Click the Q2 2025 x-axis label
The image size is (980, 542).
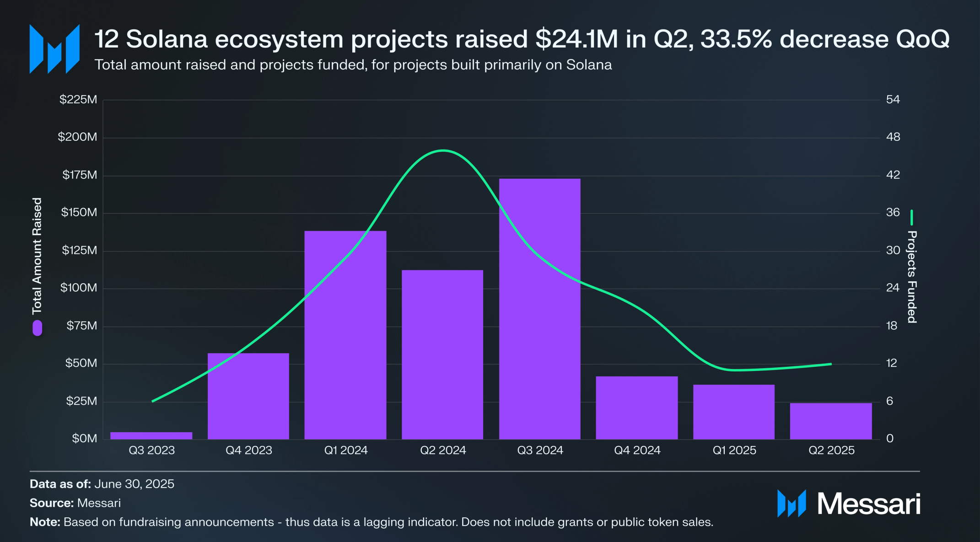(x=831, y=451)
